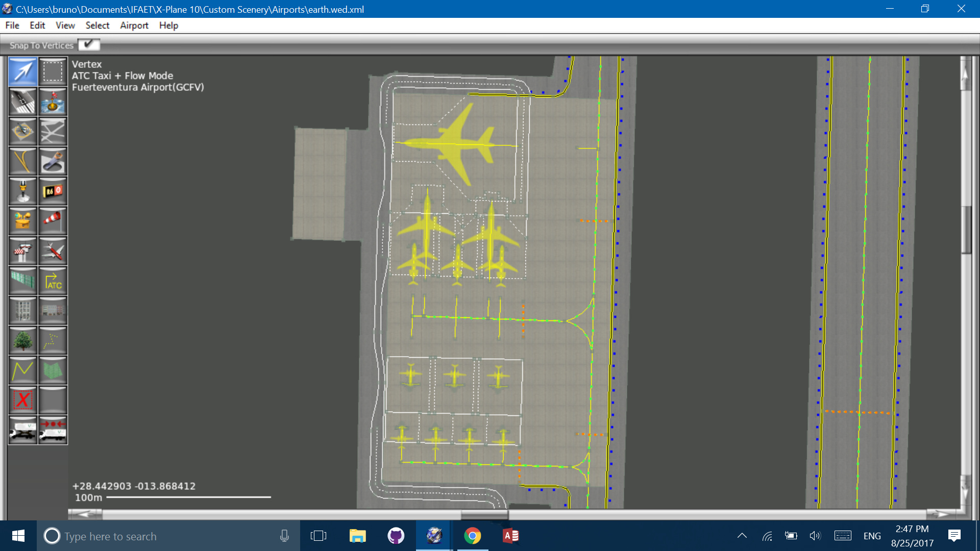Image resolution: width=980 pixels, height=551 pixels.
Task: Choose the Tower viewpoint tool
Action: tap(23, 251)
